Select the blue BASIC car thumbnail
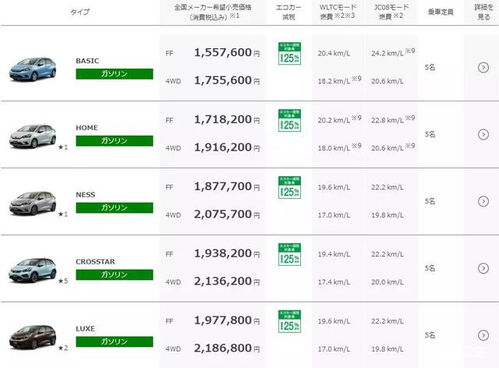The width and height of the screenshot is (499, 368). click(32, 69)
